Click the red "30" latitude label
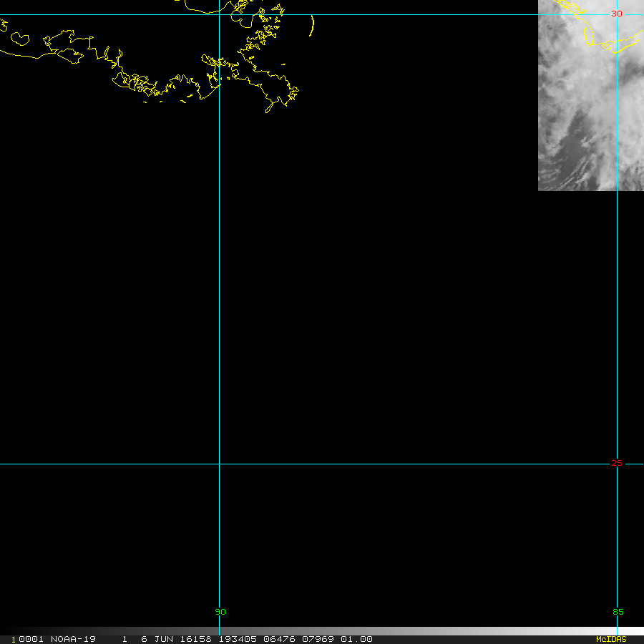 click(617, 14)
